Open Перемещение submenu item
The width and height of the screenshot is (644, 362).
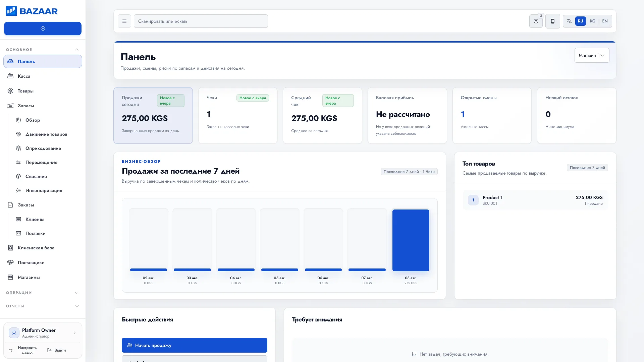point(46,162)
